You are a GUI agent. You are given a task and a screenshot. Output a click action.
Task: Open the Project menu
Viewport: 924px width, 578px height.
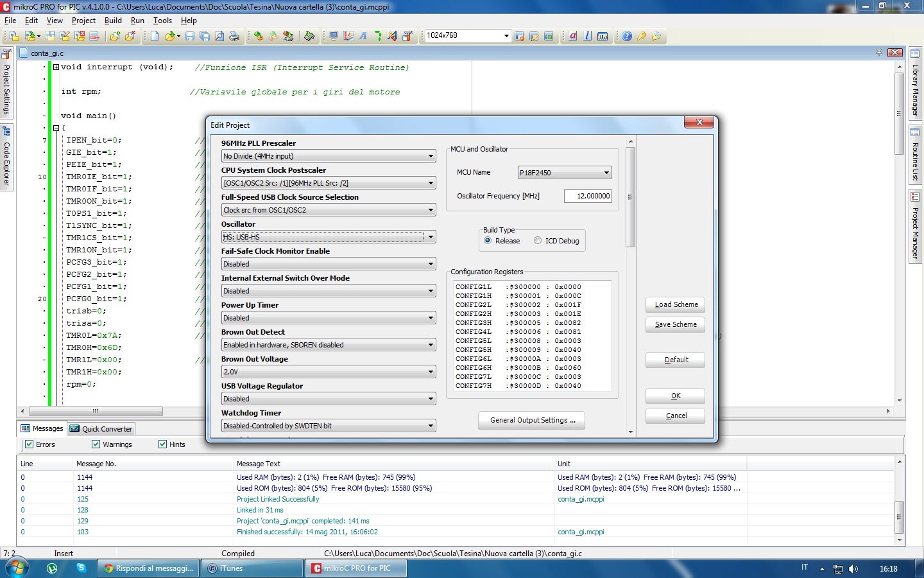(x=83, y=21)
